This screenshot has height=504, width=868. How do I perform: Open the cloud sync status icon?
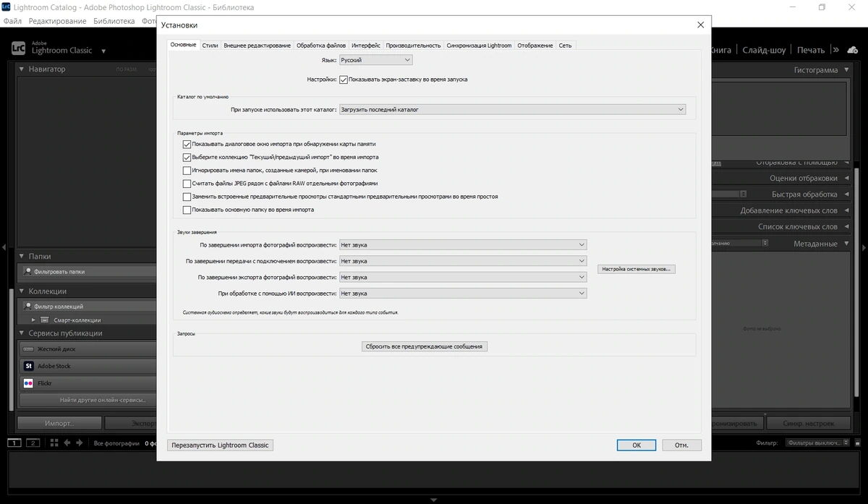853,50
